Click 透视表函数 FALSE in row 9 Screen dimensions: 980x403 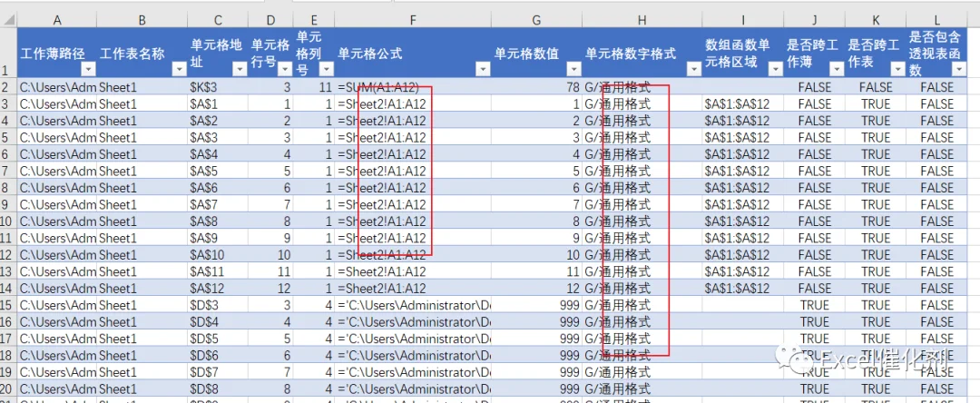pyautogui.click(x=936, y=204)
